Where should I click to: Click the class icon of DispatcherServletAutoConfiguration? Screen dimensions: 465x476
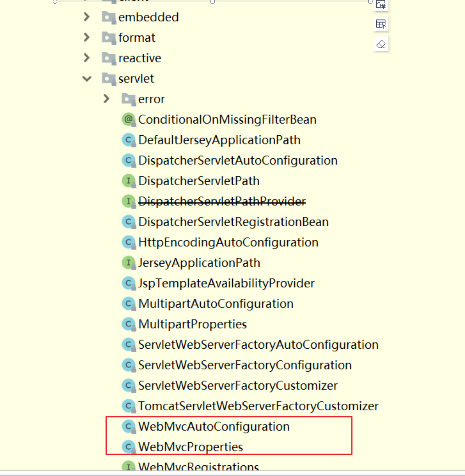point(129,160)
